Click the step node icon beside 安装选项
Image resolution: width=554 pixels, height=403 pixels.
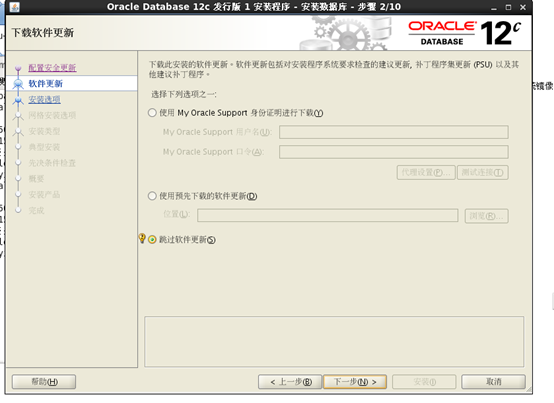18,100
